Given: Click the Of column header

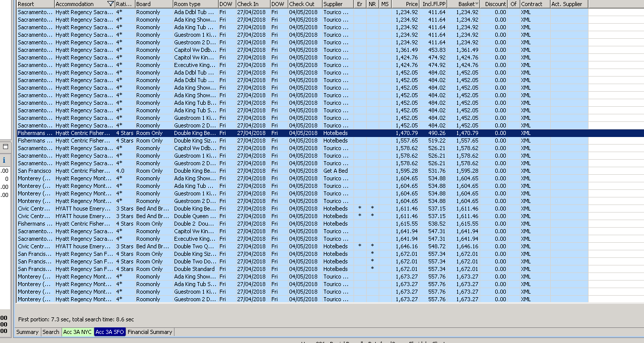Looking at the screenshot, I should click(x=514, y=4).
